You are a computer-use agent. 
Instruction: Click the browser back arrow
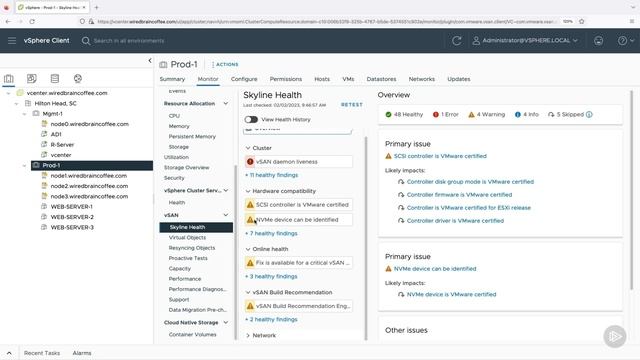pos(8,21)
